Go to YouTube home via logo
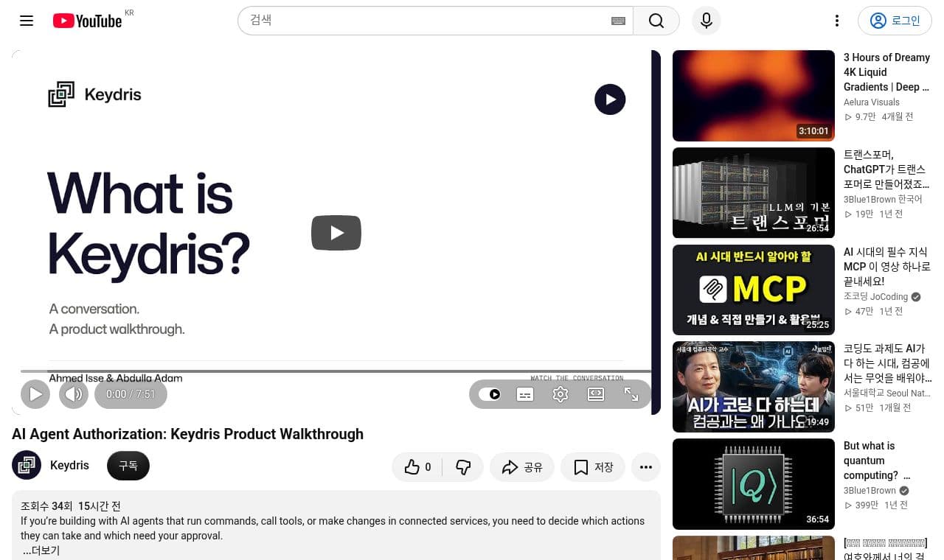This screenshot has width=944, height=560. click(x=87, y=21)
